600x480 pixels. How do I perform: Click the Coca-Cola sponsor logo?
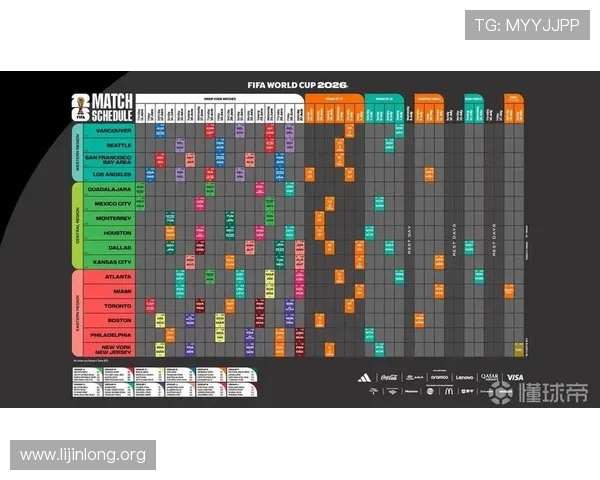point(388,377)
